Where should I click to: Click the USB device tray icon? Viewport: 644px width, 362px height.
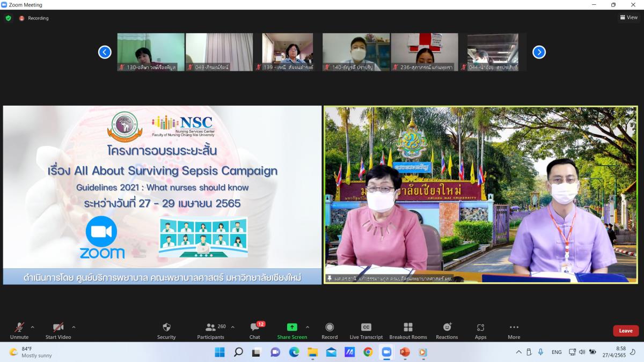point(529,352)
